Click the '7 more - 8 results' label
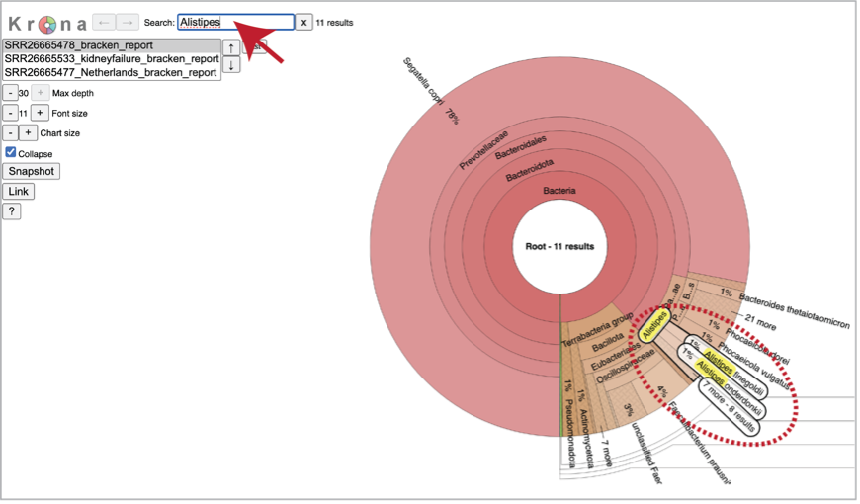 pyautogui.click(x=730, y=406)
